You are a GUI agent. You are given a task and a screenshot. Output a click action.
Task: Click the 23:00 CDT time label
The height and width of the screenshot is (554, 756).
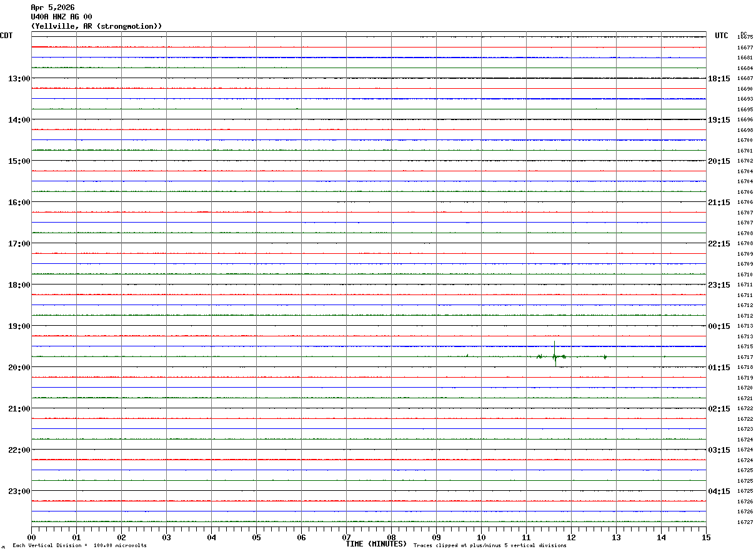(19, 491)
